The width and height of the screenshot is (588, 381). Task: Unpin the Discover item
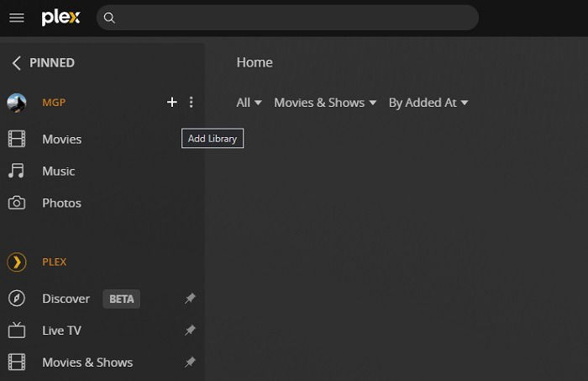(x=190, y=299)
